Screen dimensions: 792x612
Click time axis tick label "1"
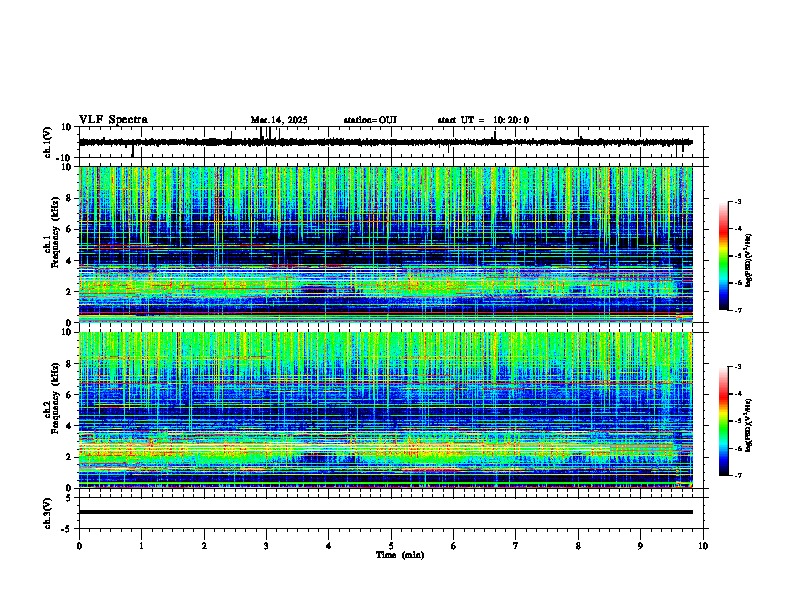(x=141, y=546)
